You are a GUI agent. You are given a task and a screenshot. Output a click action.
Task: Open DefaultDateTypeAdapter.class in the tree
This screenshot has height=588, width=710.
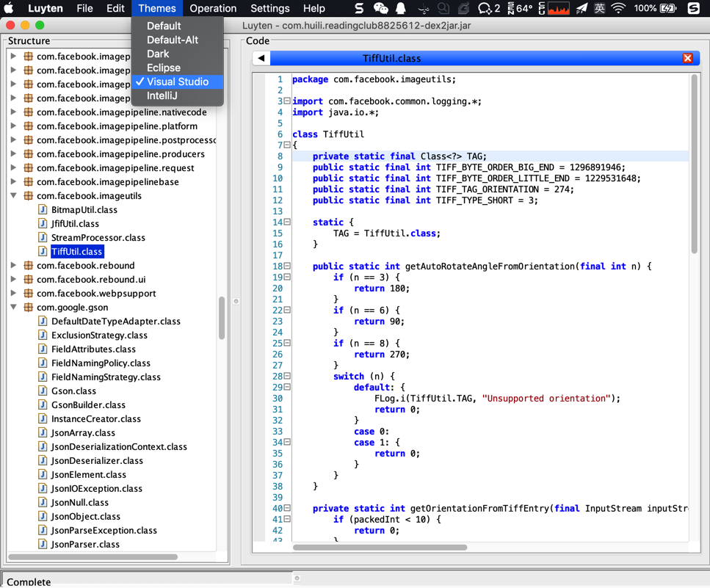(x=116, y=322)
